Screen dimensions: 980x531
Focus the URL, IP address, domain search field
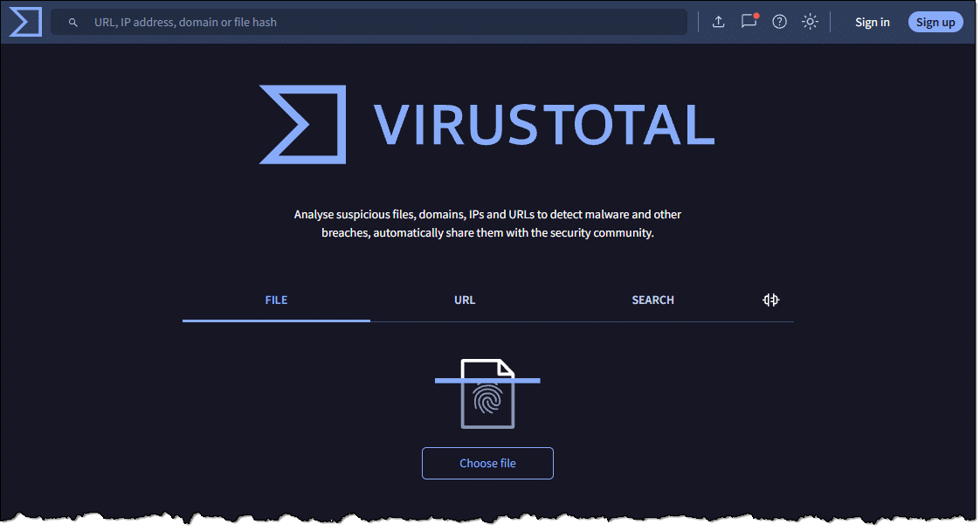pyautogui.click(x=369, y=22)
